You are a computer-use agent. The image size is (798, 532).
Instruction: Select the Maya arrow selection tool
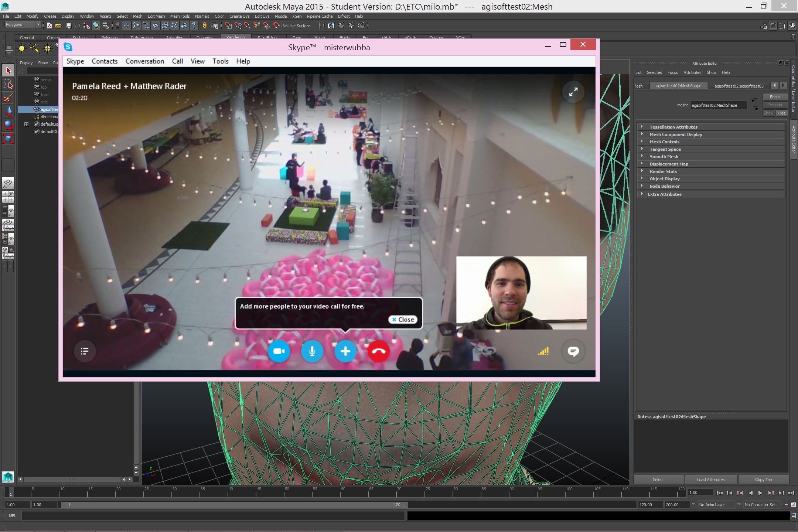point(8,71)
